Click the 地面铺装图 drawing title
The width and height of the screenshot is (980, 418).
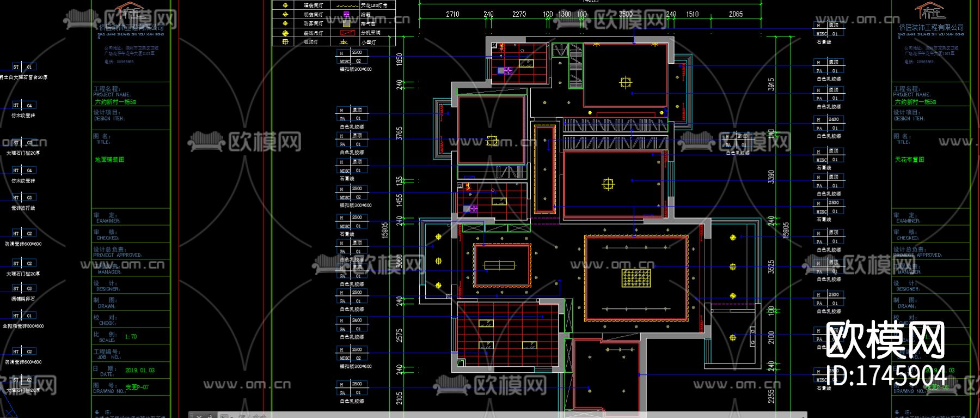coord(110,160)
